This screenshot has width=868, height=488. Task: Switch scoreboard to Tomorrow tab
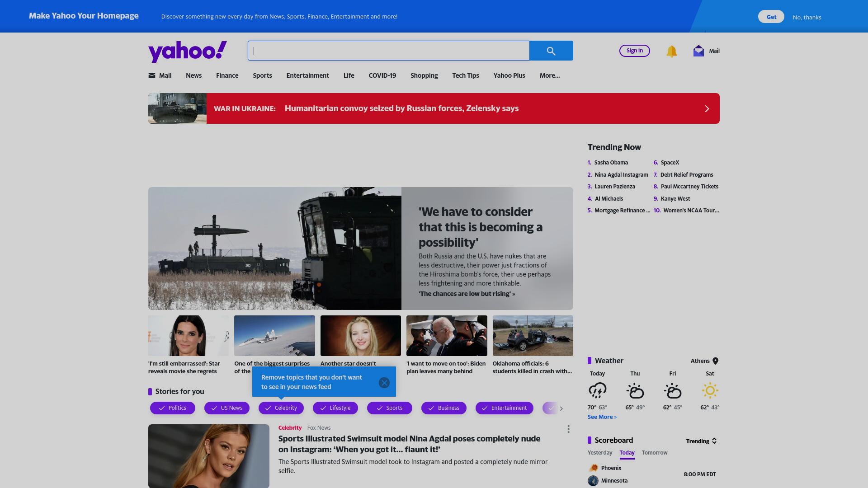[x=655, y=453]
